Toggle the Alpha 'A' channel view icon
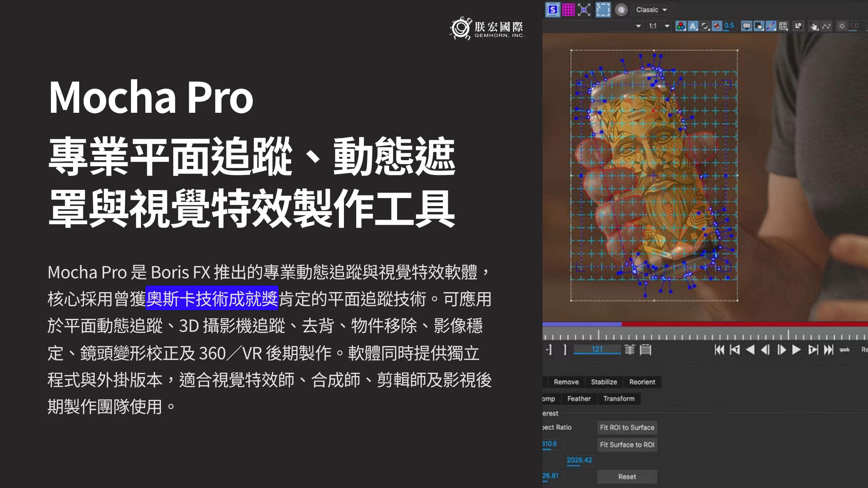 coord(693,26)
